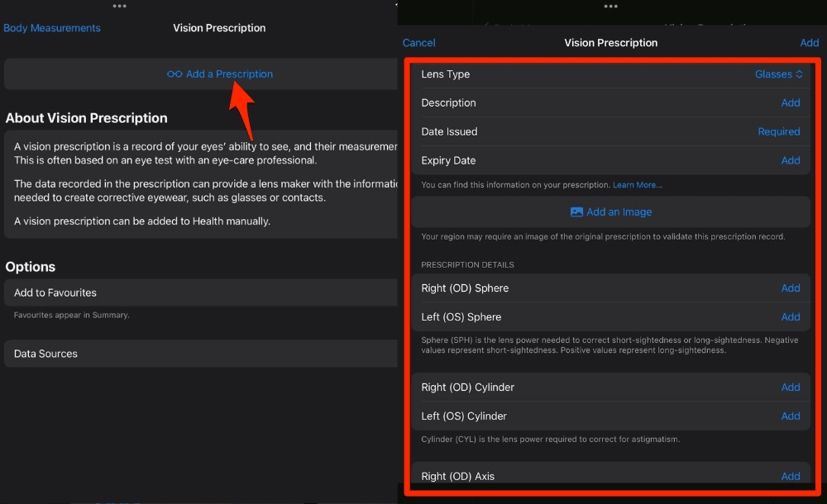Add Right (OD) Axis value

click(791, 476)
